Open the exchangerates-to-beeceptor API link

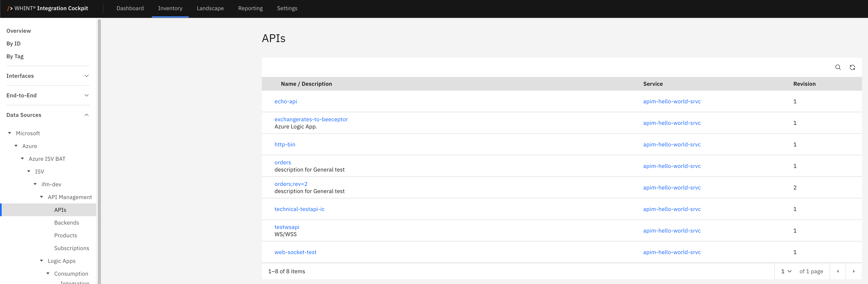311,119
